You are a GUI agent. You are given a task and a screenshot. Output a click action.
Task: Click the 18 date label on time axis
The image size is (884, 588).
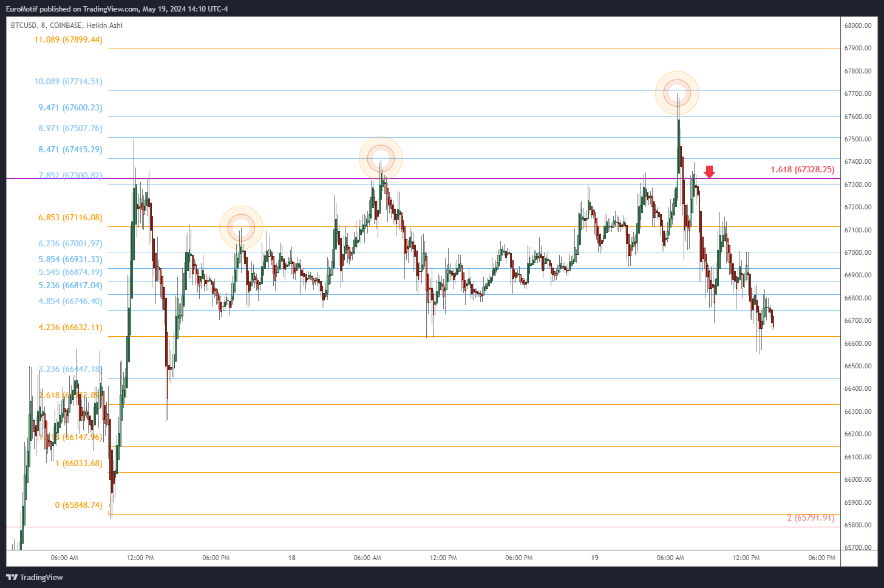pos(292,558)
